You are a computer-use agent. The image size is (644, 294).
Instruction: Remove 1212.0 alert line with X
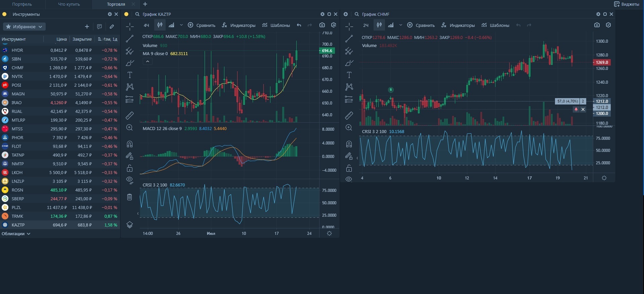click(583, 109)
